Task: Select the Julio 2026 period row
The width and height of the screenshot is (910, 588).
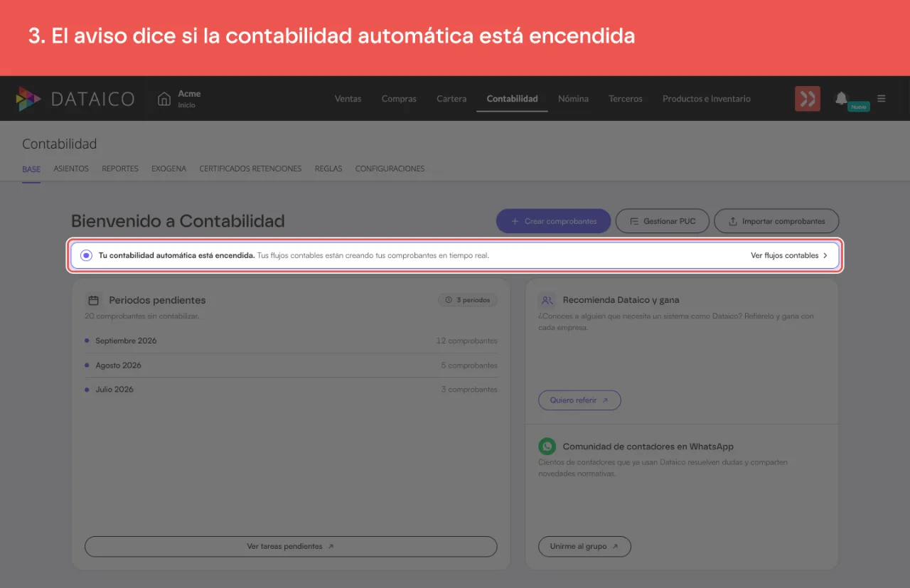Action: point(291,390)
